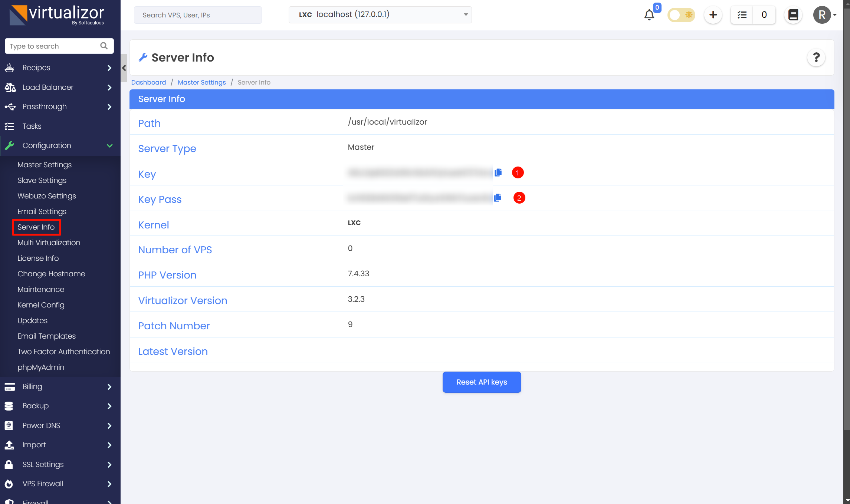Viewport: 850px width, 504px height.
Task: Click the help question mark icon
Action: pyautogui.click(x=816, y=57)
